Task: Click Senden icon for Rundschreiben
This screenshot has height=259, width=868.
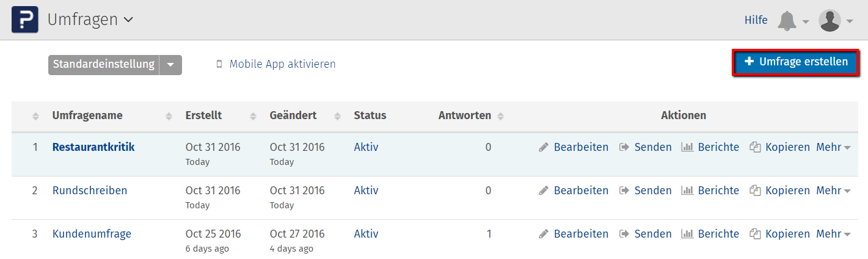Action: coord(624,191)
